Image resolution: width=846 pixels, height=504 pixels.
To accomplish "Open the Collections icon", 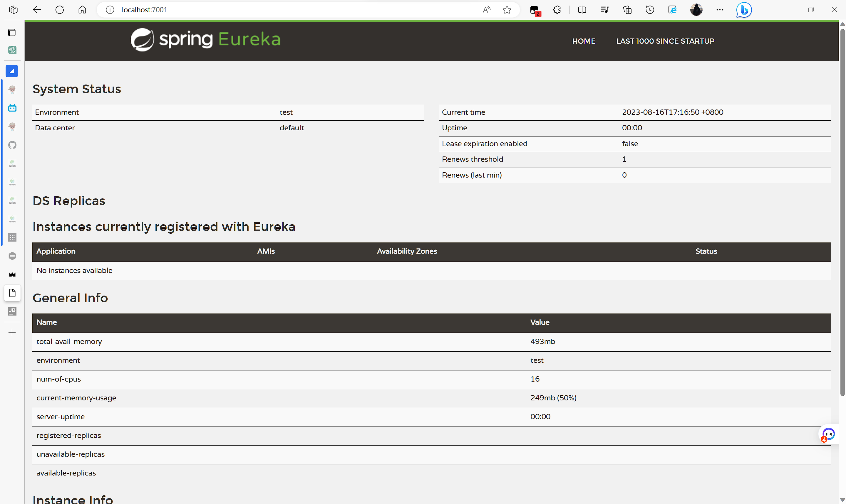I will coord(627,10).
